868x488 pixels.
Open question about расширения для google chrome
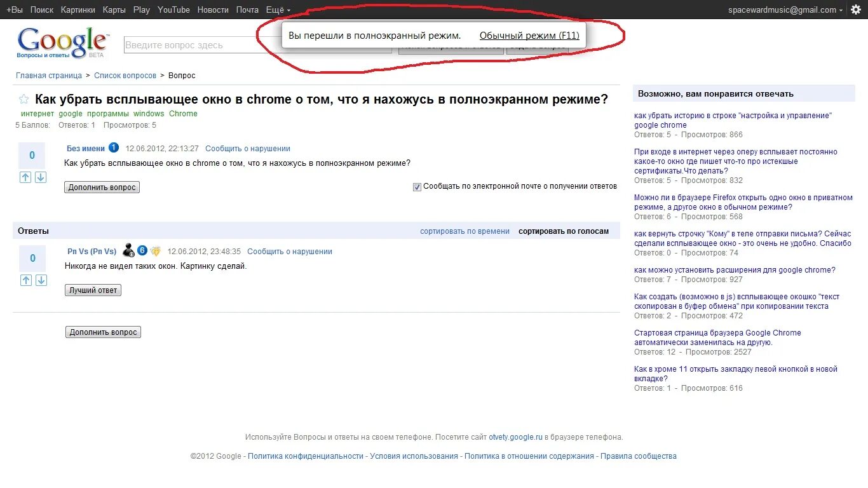pyautogui.click(x=735, y=270)
